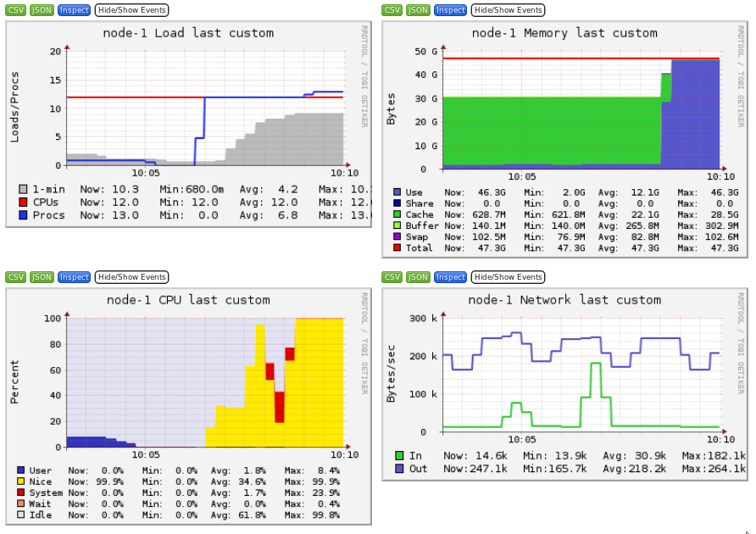
Task: Download CSV for node-1 Load graph
Action: [x=15, y=10]
